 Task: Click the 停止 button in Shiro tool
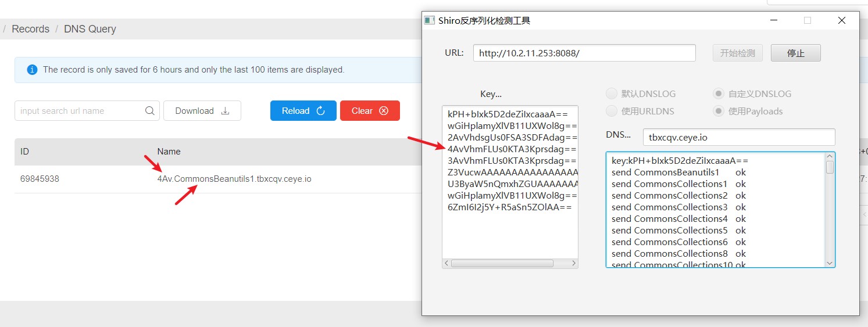(x=796, y=53)
